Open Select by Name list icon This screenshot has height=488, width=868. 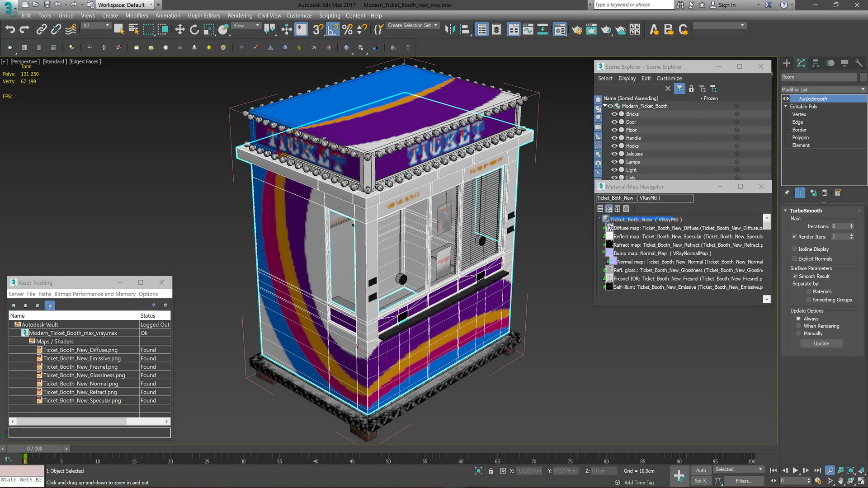134,30
